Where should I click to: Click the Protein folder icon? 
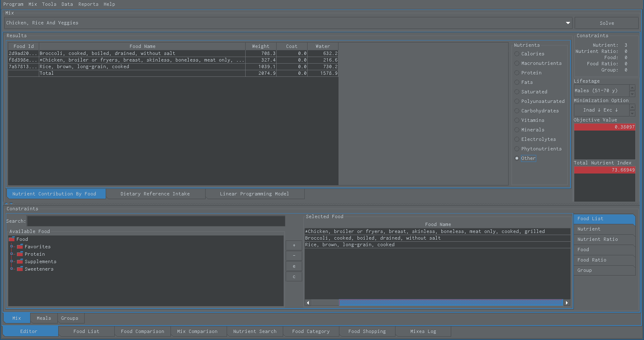(20, 254)
